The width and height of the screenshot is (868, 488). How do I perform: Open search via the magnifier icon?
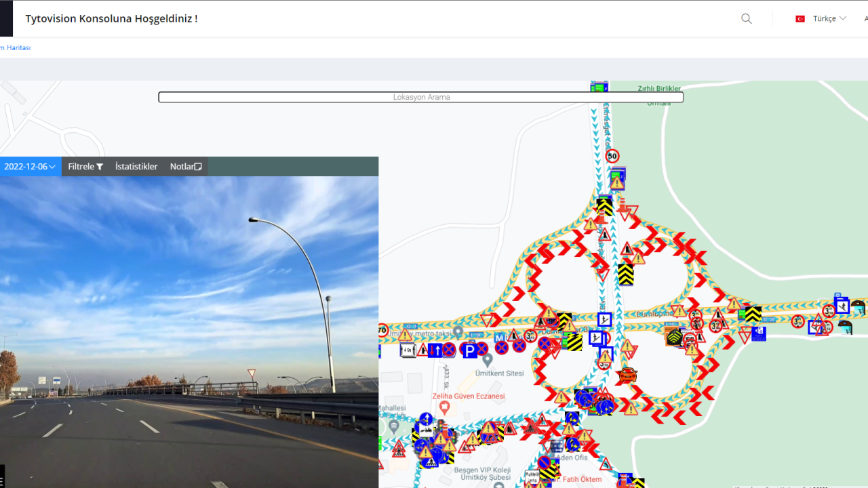tap(746, 18)
